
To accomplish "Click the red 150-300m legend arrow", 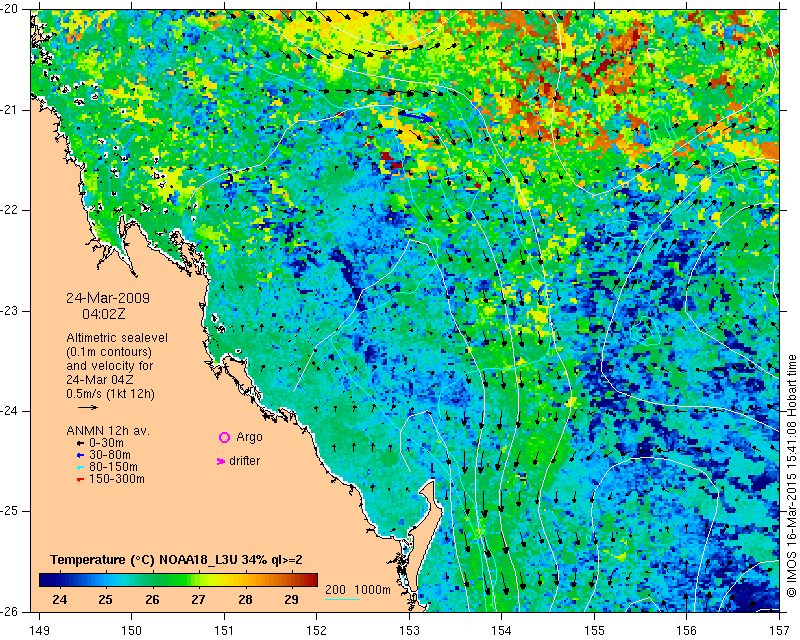I will coord(80,480).
